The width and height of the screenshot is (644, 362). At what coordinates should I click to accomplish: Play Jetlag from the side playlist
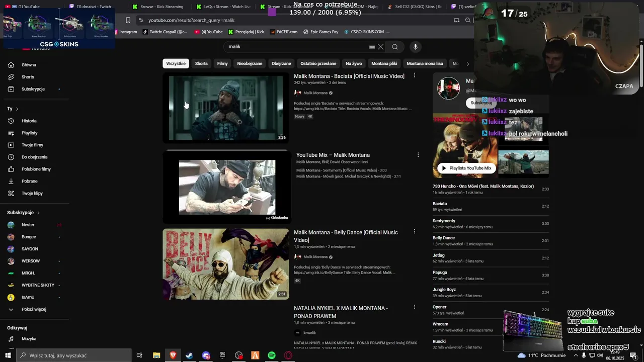pos(491,258)
